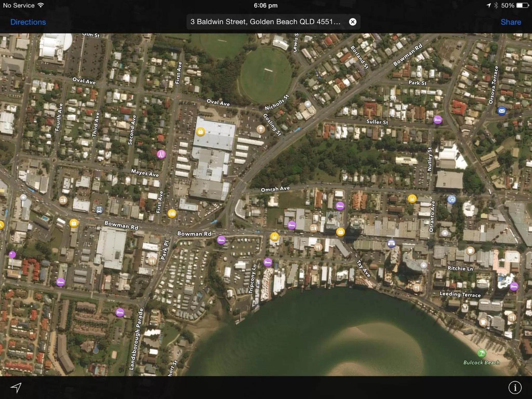Select the music venue pin near Second Ave
Screen dimensions: 532x399
click(x=161, y=155)
